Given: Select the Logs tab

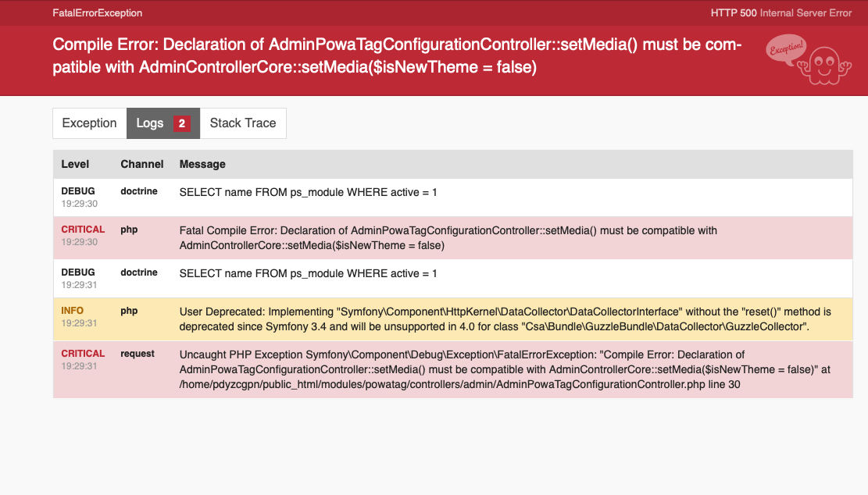Looking at the screenshot, I should [150, 123].
